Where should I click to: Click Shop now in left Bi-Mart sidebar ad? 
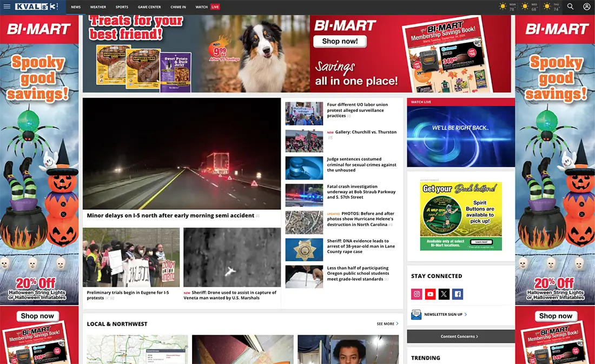click(x=37, y=316)
